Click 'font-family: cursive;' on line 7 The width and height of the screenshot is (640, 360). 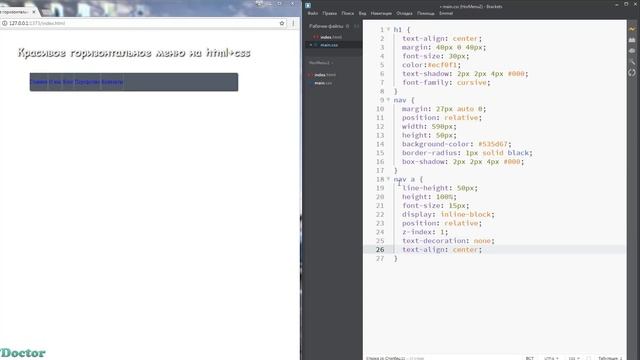coord(446,82)
